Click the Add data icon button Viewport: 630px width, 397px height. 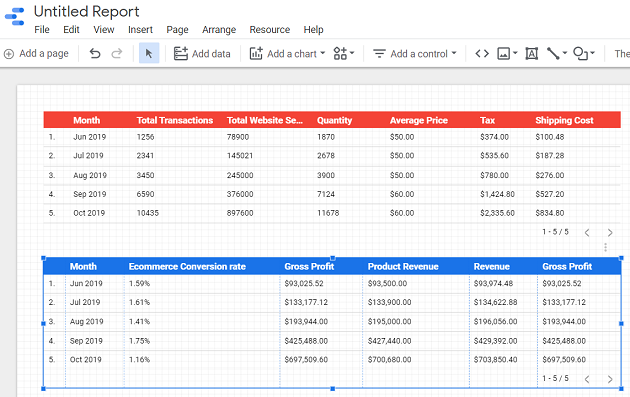point(202,53)
